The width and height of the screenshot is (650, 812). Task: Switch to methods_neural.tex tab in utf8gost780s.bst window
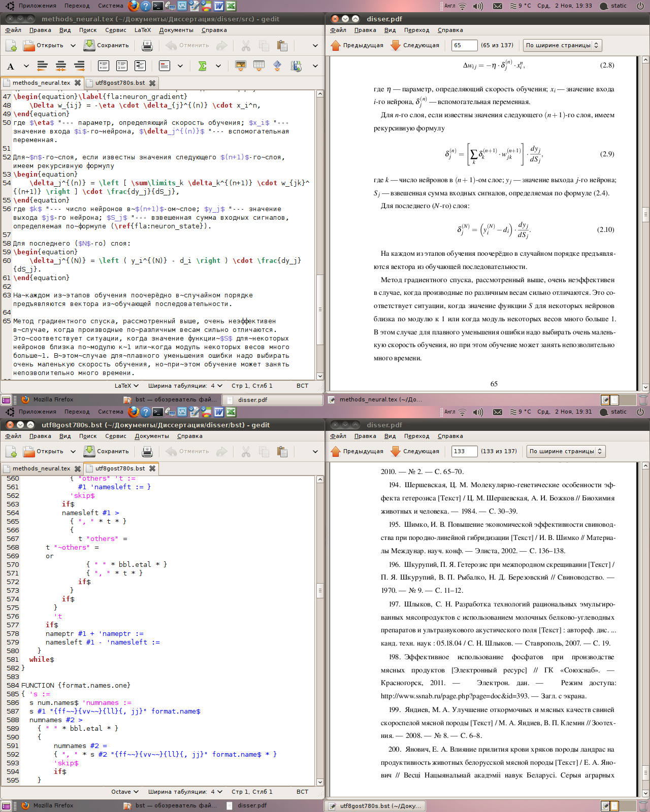(x=42, y=468)
